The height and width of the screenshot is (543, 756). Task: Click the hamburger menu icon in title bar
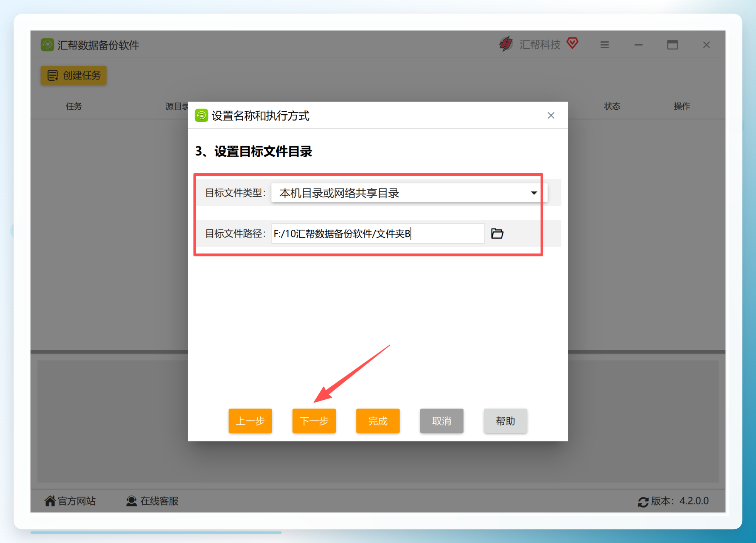tap(605, 45)
